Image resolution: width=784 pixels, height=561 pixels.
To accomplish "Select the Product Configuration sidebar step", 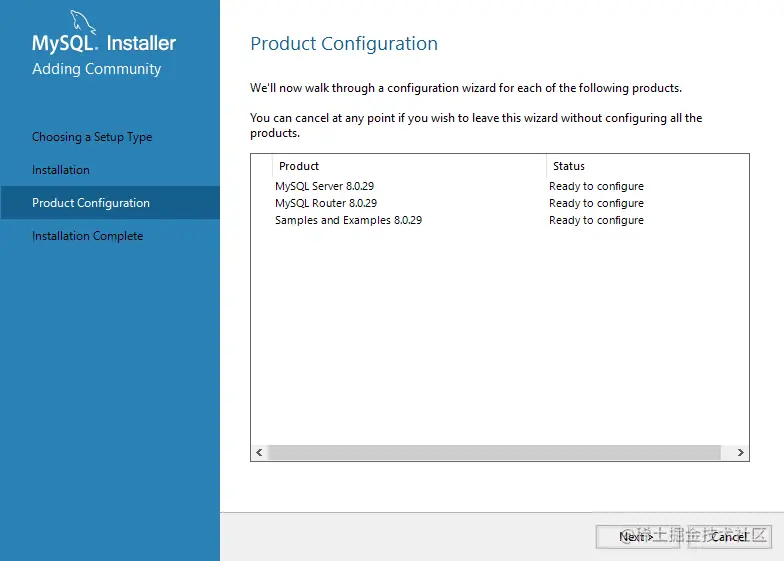I will [110, 202].
